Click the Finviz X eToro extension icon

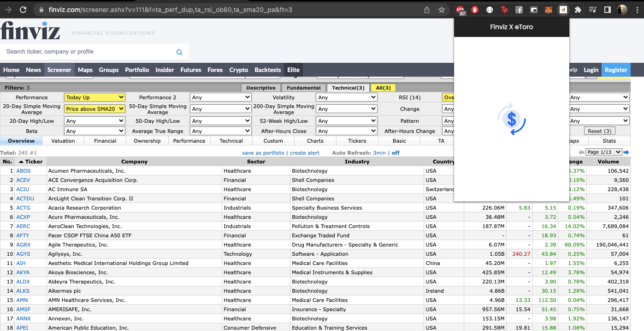tap(563, 9)
